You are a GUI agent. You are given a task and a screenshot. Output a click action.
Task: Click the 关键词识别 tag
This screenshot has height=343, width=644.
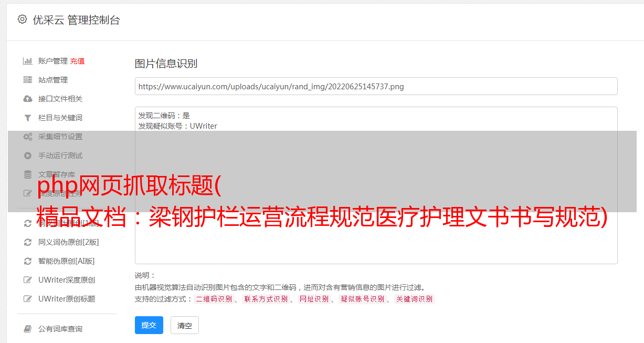tap(415, 299)
